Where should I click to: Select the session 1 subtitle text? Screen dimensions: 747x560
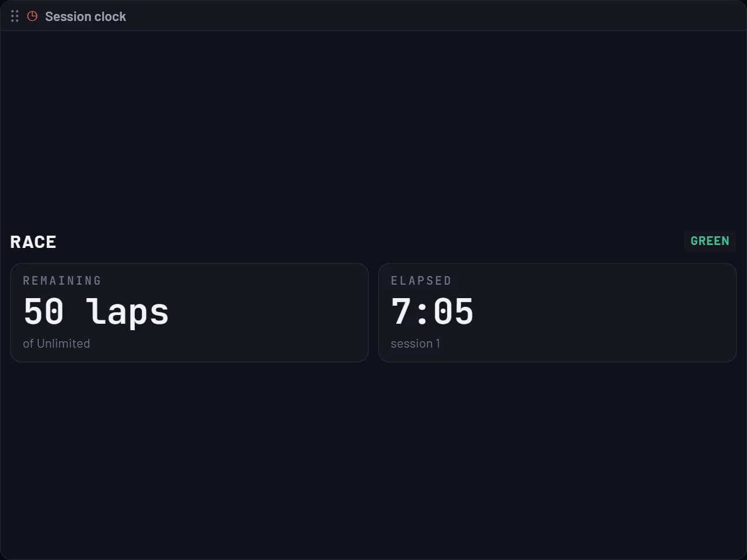pyautogui.click(x=416, y=344)
